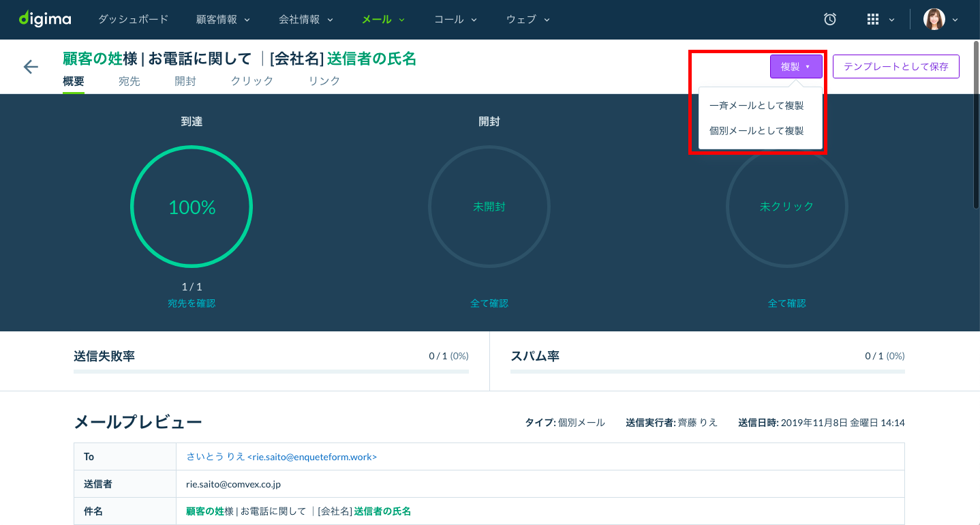Switch to the クリック tab
980x525 pixels.
coord(252,81)
